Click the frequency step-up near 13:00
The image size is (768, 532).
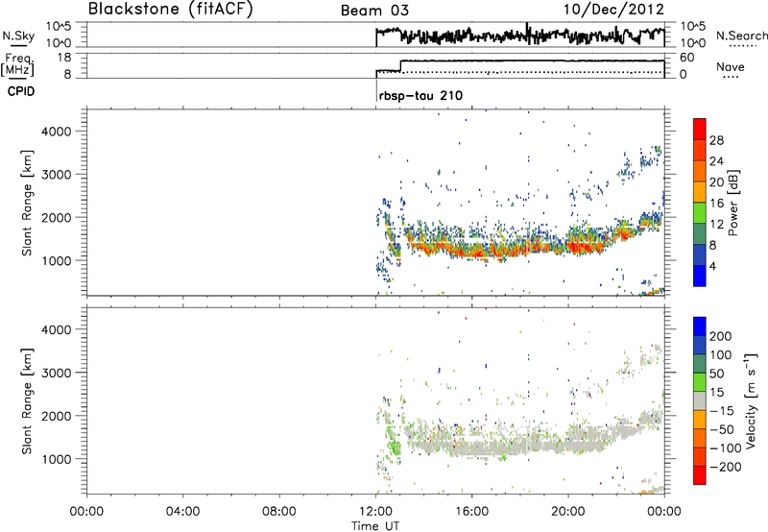point(400,65)
